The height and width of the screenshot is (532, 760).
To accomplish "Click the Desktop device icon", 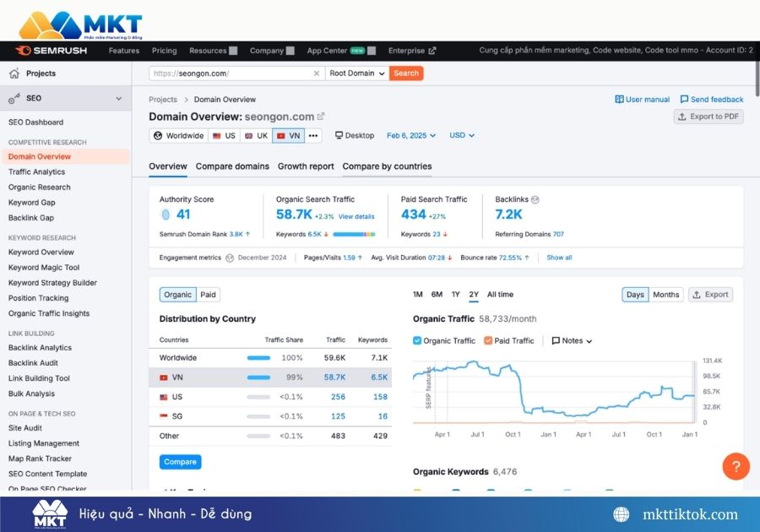I will (339, 135).
